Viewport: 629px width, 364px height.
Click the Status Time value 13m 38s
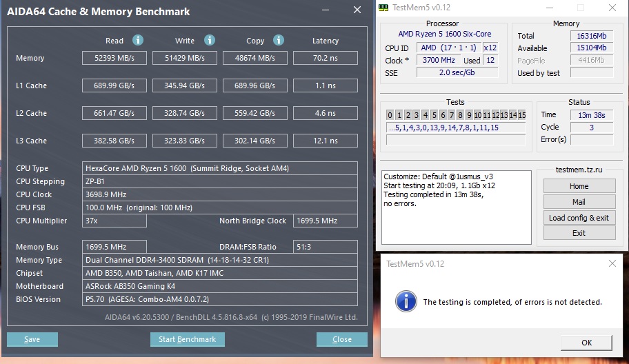click(592, 115)
